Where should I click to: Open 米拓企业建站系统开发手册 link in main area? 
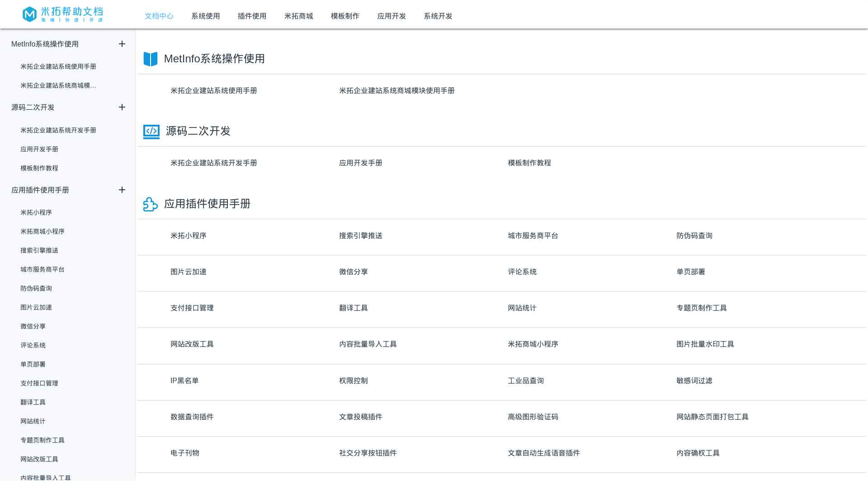coord(214,163)
